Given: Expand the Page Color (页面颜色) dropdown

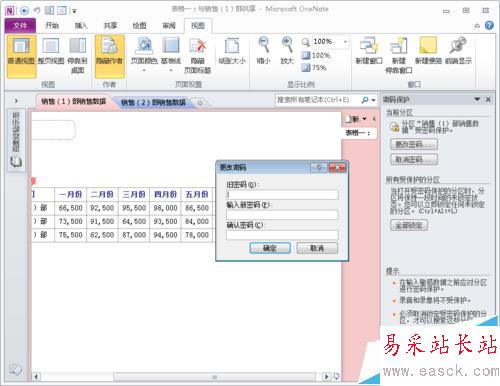Looking at the screenshot, I should (x=144, y=55).
